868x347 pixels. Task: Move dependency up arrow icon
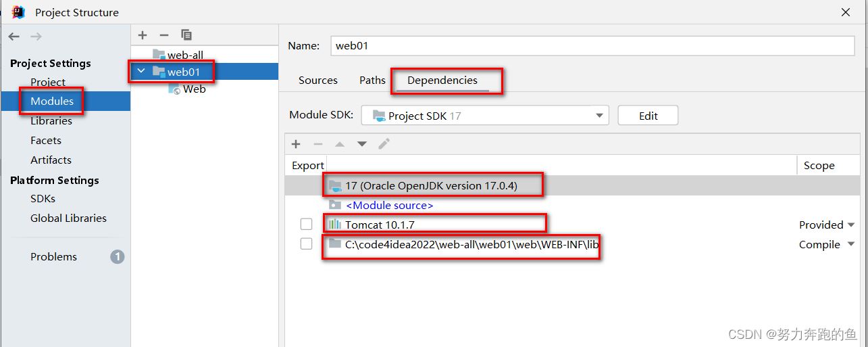[340, 143]
